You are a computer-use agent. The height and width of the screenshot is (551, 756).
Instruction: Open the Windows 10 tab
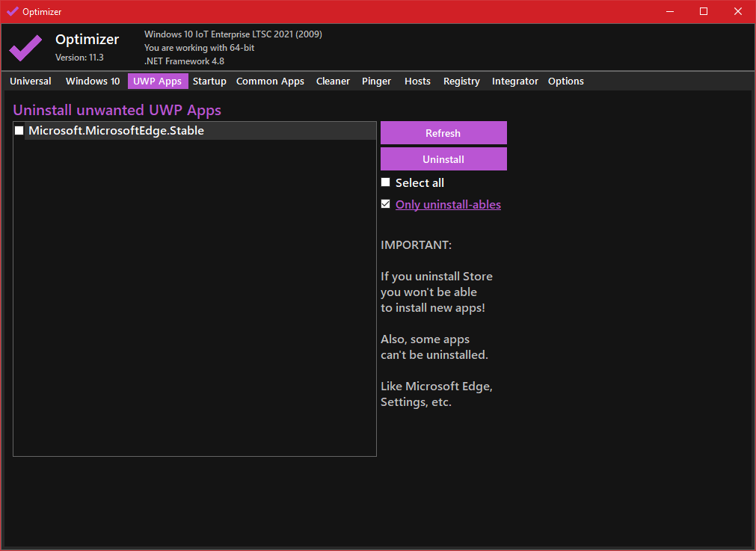click(x=93, y=81)
